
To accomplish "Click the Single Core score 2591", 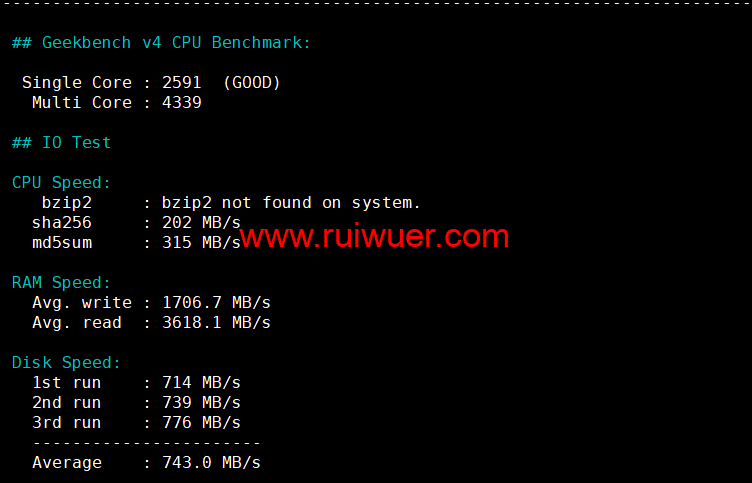I will coord(182,82).
